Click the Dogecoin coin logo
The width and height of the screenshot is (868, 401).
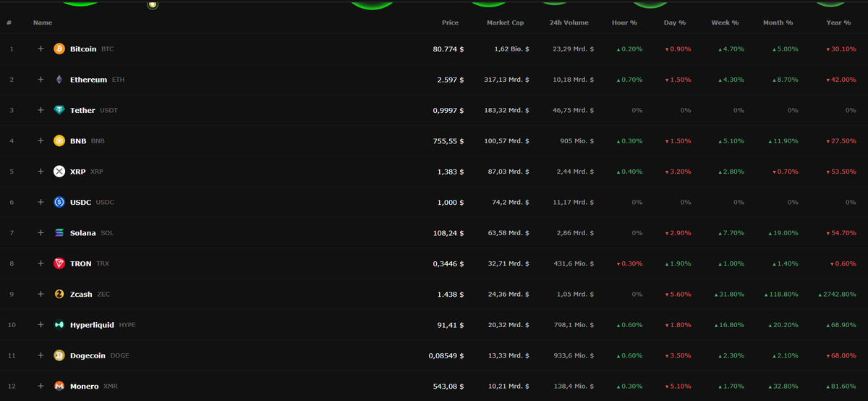[x=59, y=355]
